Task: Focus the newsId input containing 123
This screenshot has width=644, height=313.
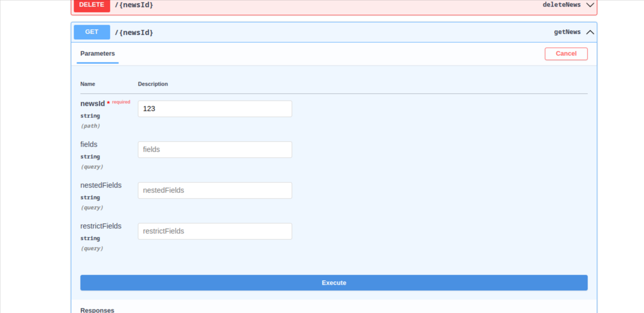Action: tap(215, 109)
